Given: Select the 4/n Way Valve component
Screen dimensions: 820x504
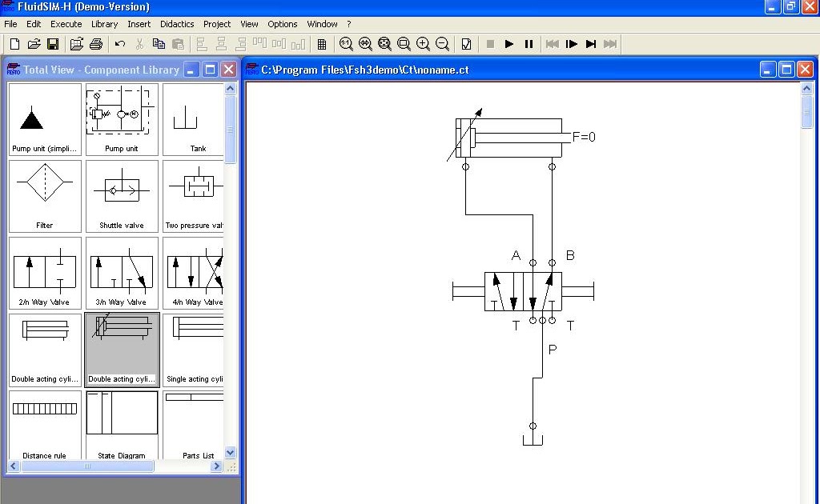Looking at the screenshot, I should [x=193, y=273].
